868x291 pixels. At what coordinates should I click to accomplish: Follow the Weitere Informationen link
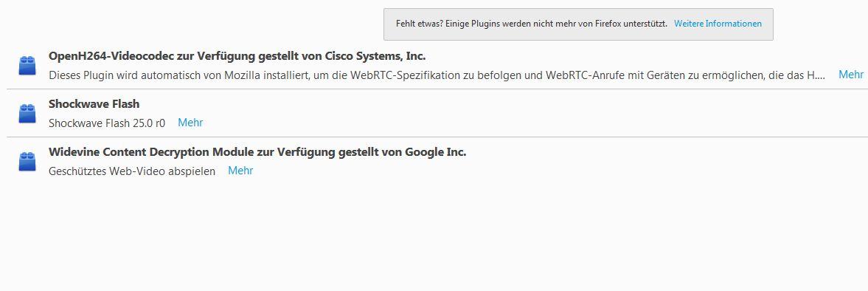click(718, 24)
